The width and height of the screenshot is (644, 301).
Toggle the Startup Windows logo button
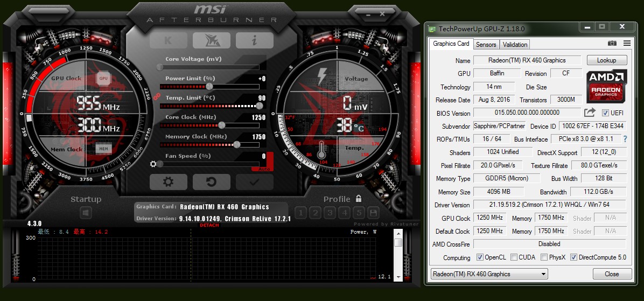(86, 213)
